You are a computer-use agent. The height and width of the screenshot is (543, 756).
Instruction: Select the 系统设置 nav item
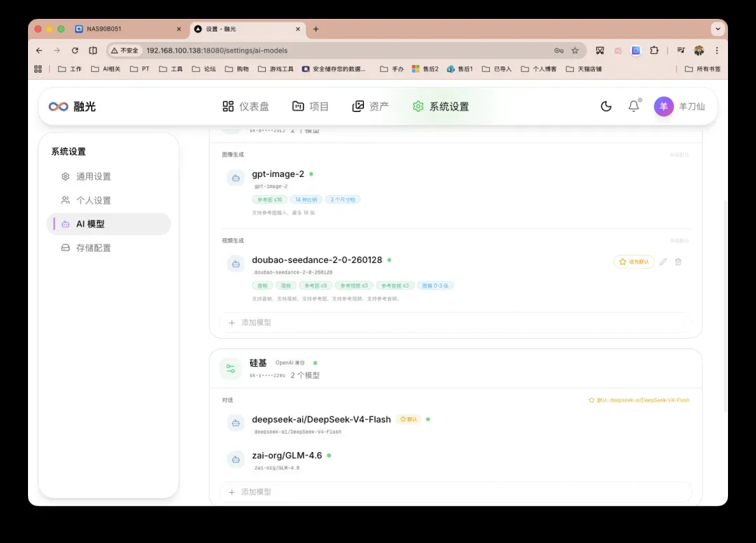[441, 106]
